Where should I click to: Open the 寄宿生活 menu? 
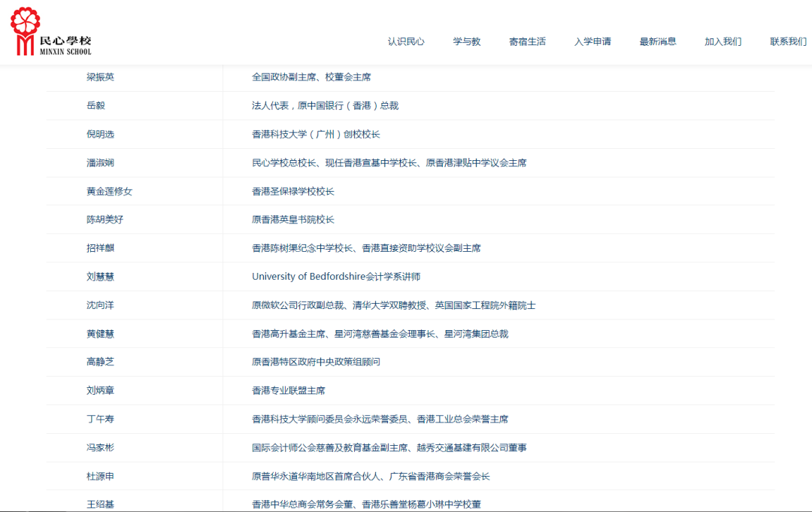pyautogui.click(x=527, y=41)
